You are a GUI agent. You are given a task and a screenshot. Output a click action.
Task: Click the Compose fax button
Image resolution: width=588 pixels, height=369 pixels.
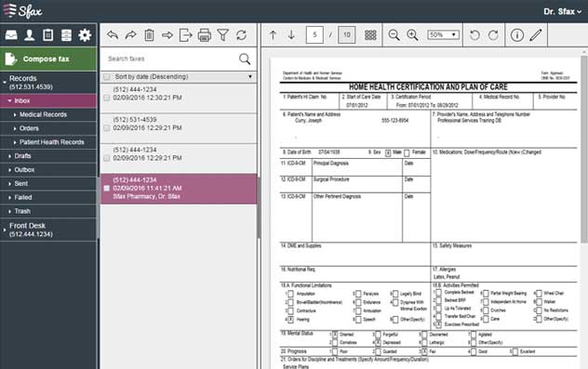click(x=48, y=59)
